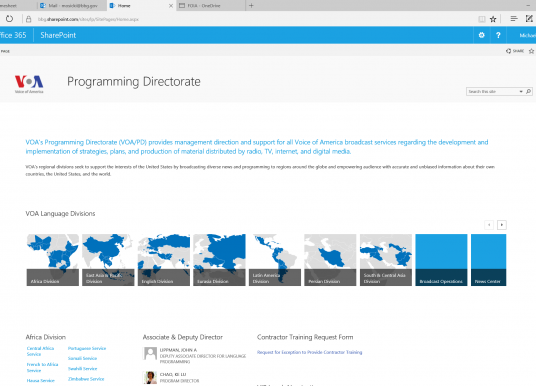
Task: Open Central Africa Service link
Action: coord(40,351)
